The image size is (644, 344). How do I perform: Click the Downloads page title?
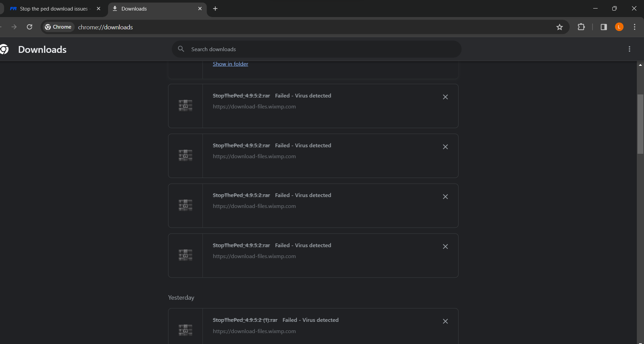42,49
